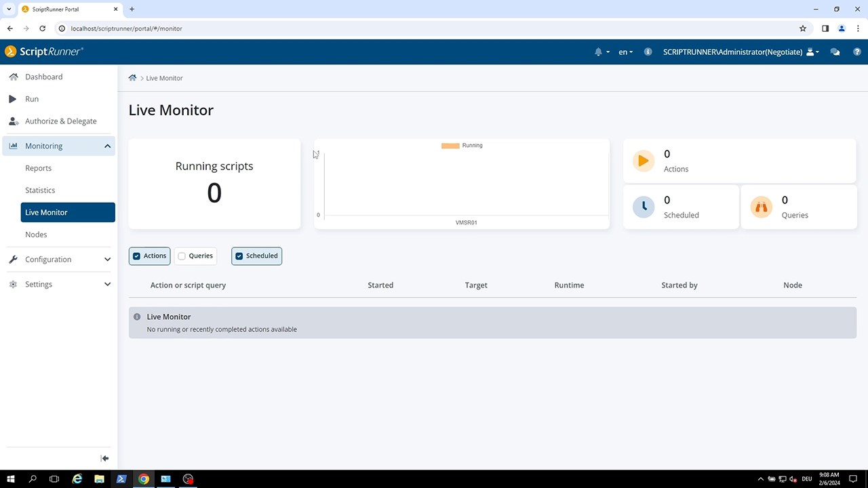Click the Queries binoculars icon

click(762, 207)
